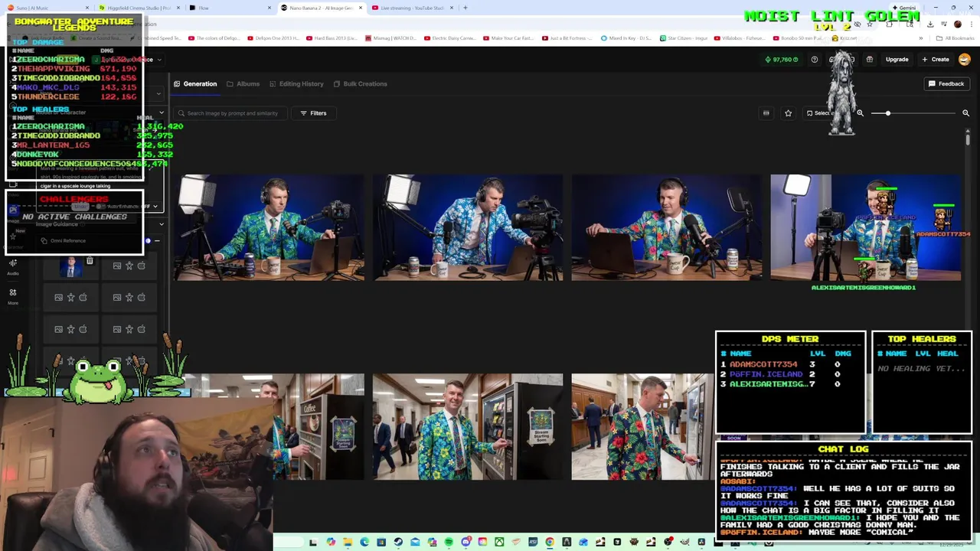Click character icon in second-row right slot
980x551 pixels.
click(x=129, y=298)
